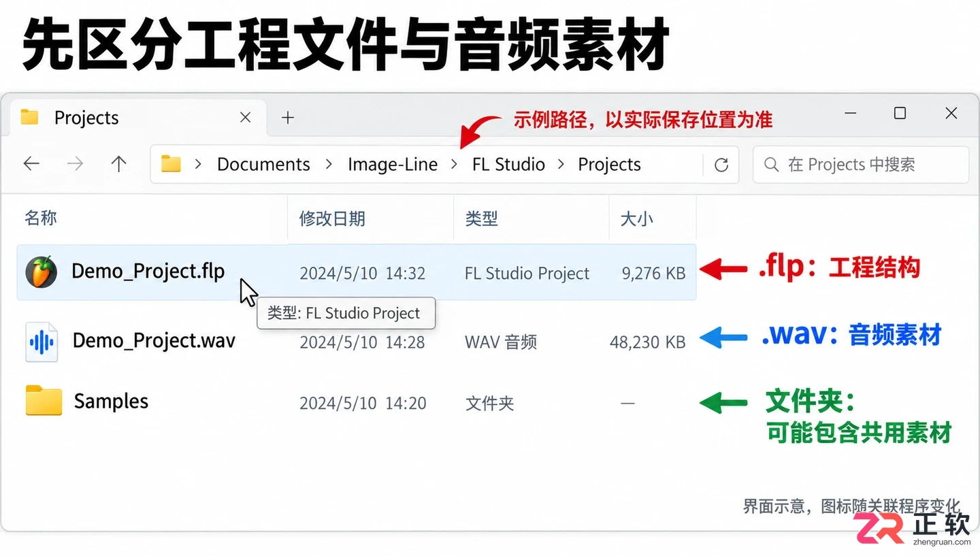This screenshot has width=980, height=556.
Task: Expand chevron between Image-Line and FL Studio
Action: point(455,165)
